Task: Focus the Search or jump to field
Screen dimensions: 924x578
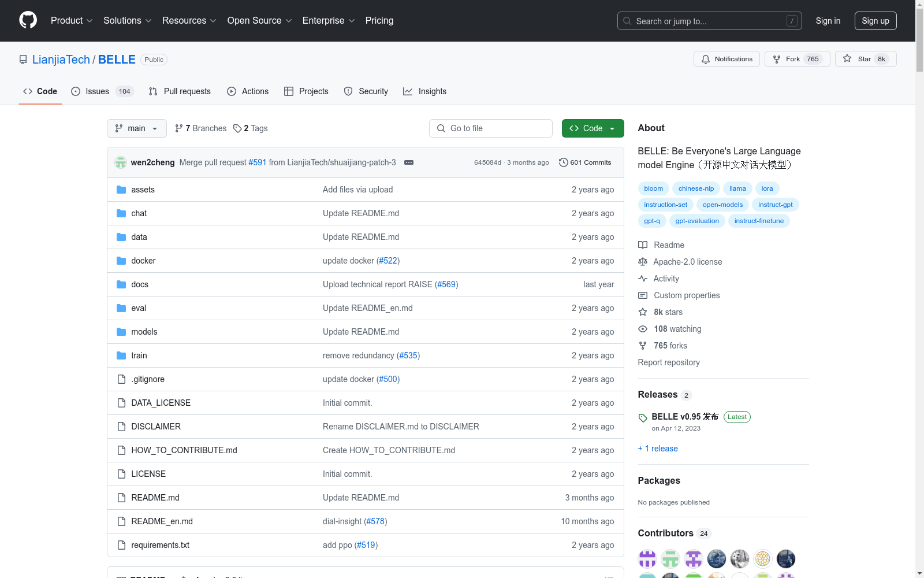Action: [710, 21]
